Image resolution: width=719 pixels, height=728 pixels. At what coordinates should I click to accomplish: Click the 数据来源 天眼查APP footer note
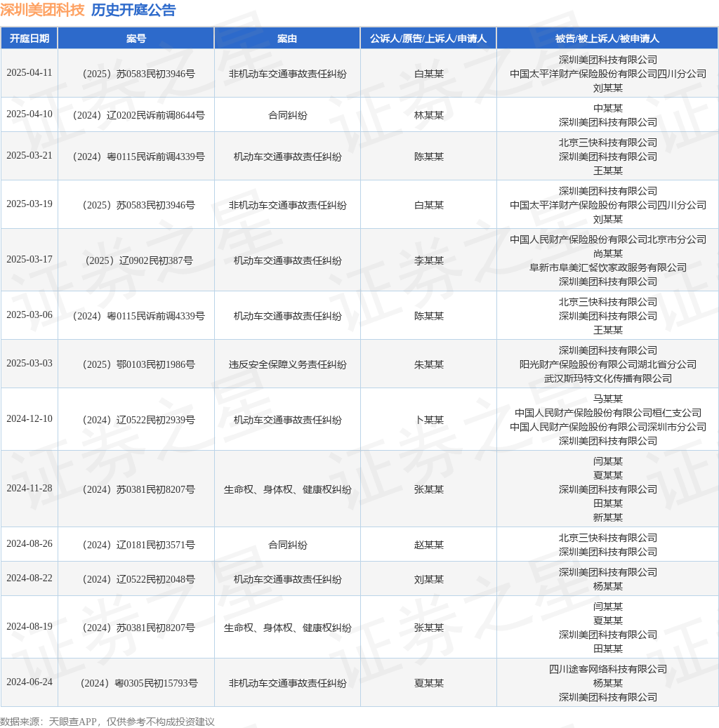point(107,722)
